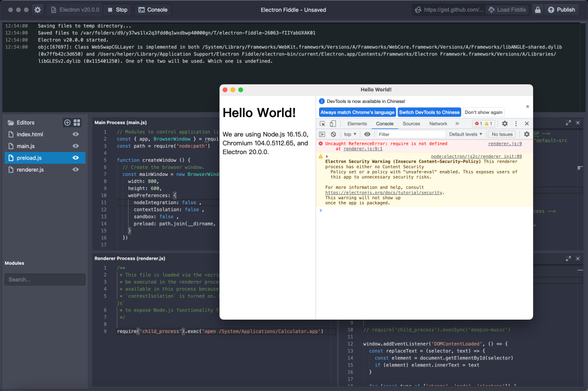The width and height of the screenshot is (588, 391).
Task: Create live expression with eye icon
Action: tap(367, 135)
